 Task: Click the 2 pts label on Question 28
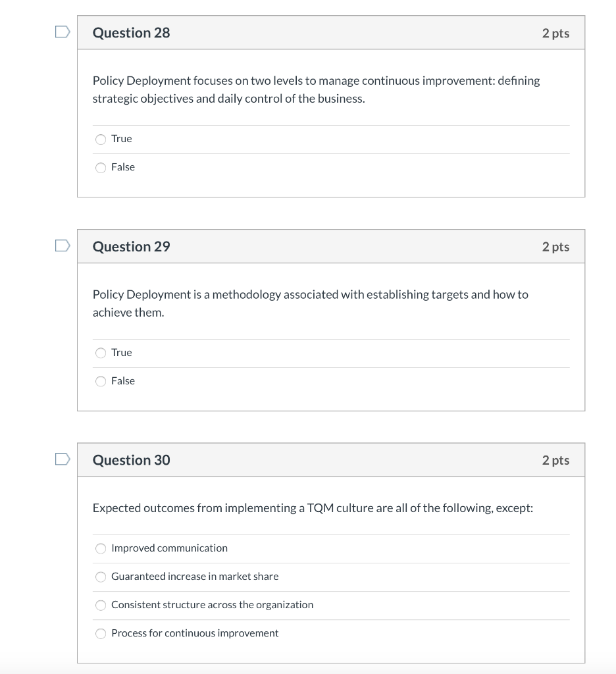pyautogui.click(x=556, y=32)
